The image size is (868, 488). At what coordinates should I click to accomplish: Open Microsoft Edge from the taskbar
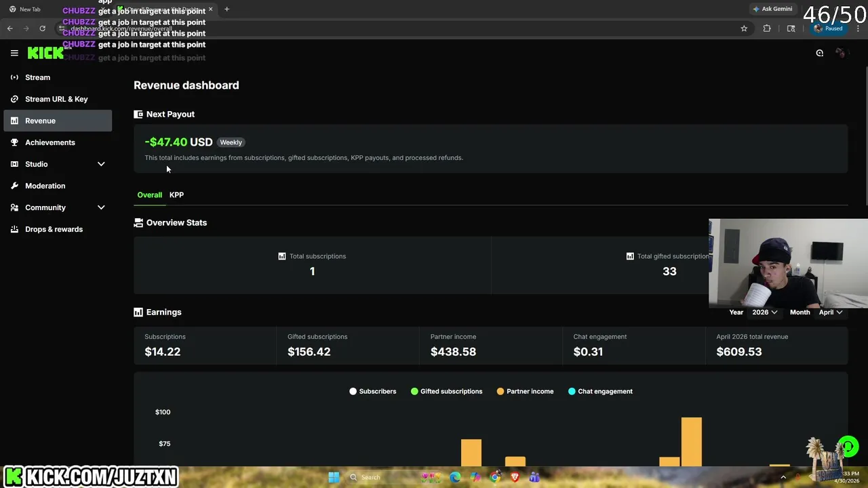[455, 477]
